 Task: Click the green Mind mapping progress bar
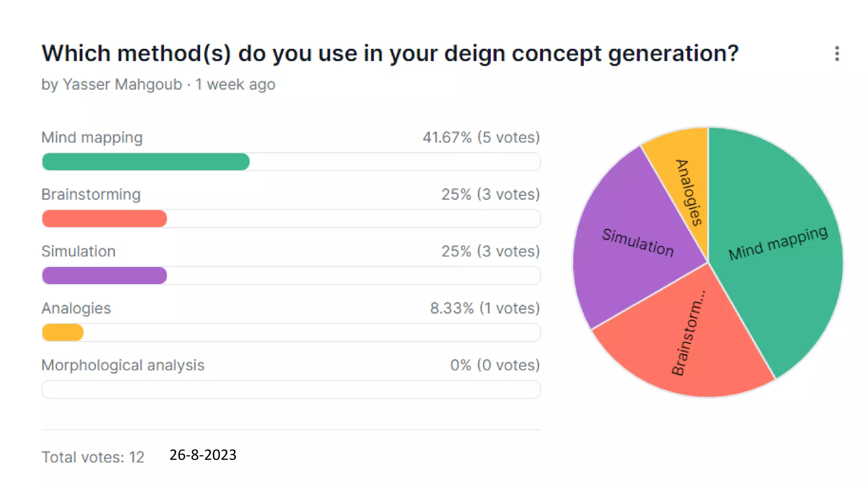pyautogui.click(x=146, y=162)
